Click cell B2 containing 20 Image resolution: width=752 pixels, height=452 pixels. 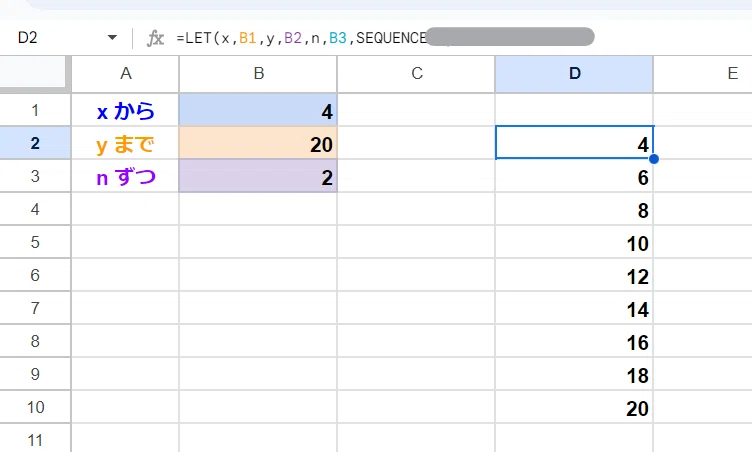point(258,143)
